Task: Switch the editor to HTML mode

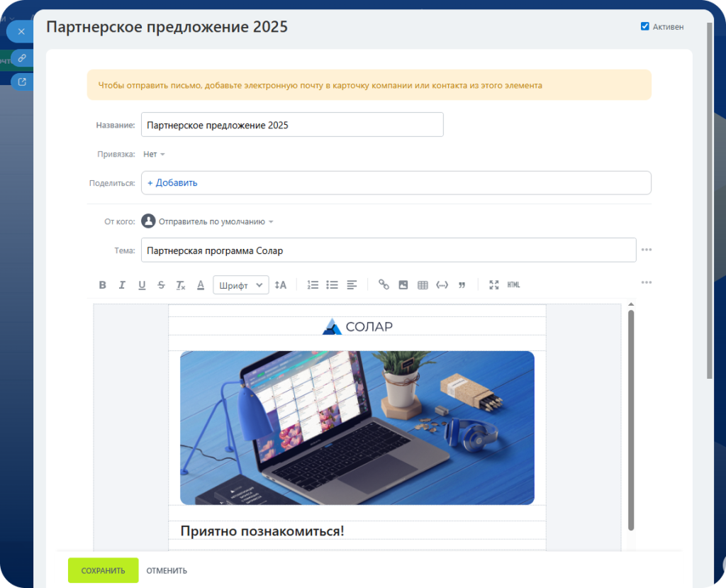Action: point(513,285)
